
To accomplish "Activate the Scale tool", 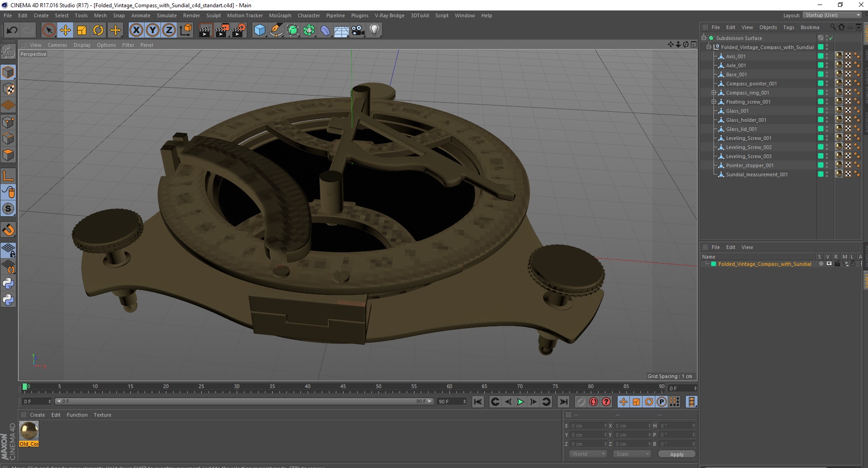I will [82, 30].
